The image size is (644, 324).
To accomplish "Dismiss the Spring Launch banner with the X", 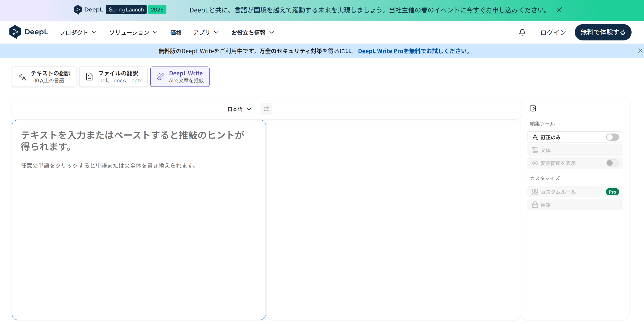I will [559, 10].
